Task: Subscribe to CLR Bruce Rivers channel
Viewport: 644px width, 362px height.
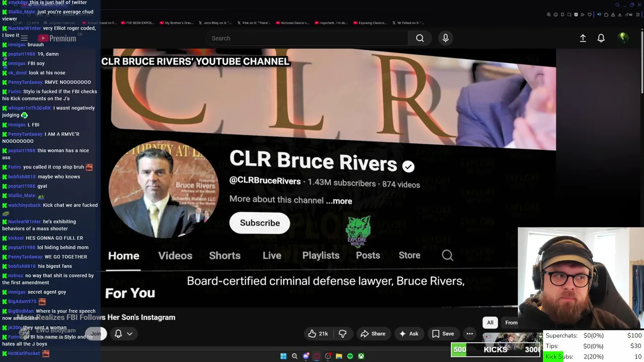Action: pos(260,223)
